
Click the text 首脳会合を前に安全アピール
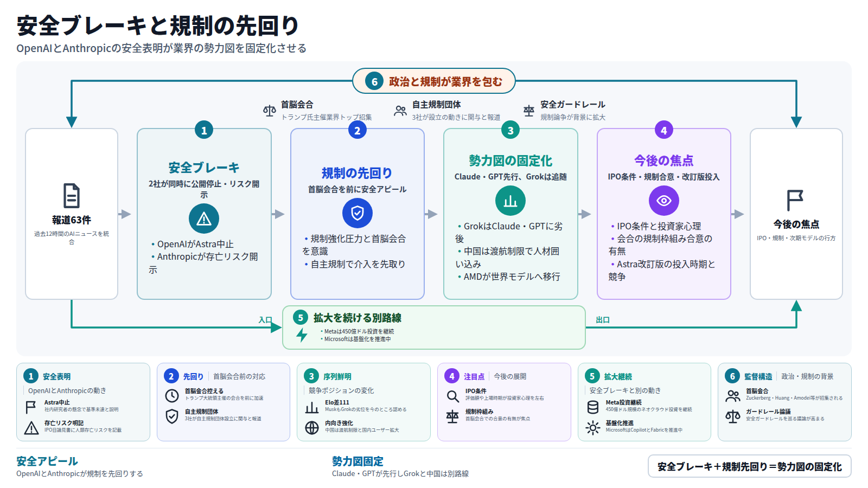358,189
